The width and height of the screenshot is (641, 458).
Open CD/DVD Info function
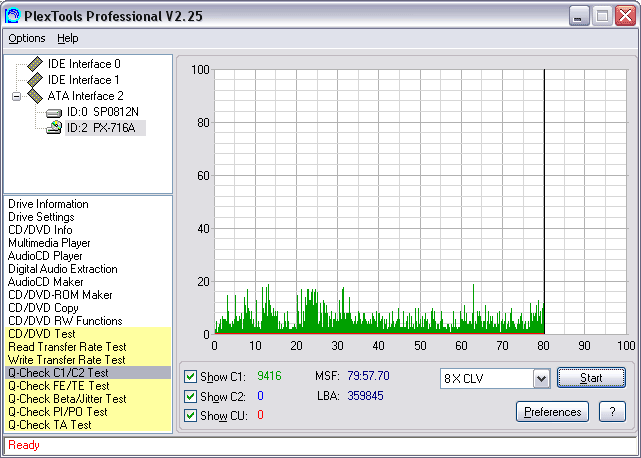[x=40, y=230]
